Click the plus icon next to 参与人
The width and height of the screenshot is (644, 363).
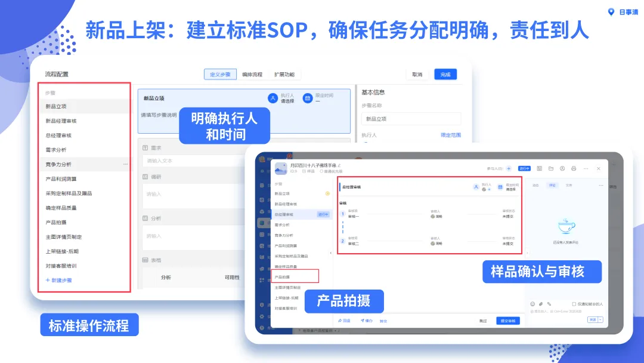click(509, 168)
